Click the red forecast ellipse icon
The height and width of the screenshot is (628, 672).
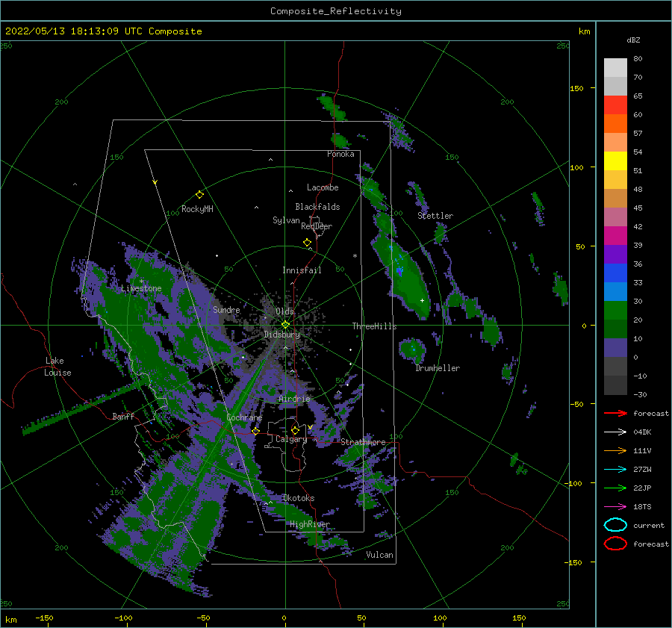click(615, 544)
